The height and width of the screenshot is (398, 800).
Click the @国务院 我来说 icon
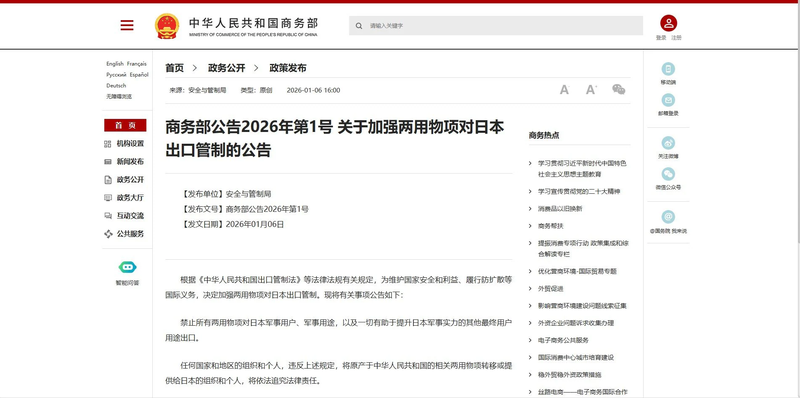click(668, 217)
